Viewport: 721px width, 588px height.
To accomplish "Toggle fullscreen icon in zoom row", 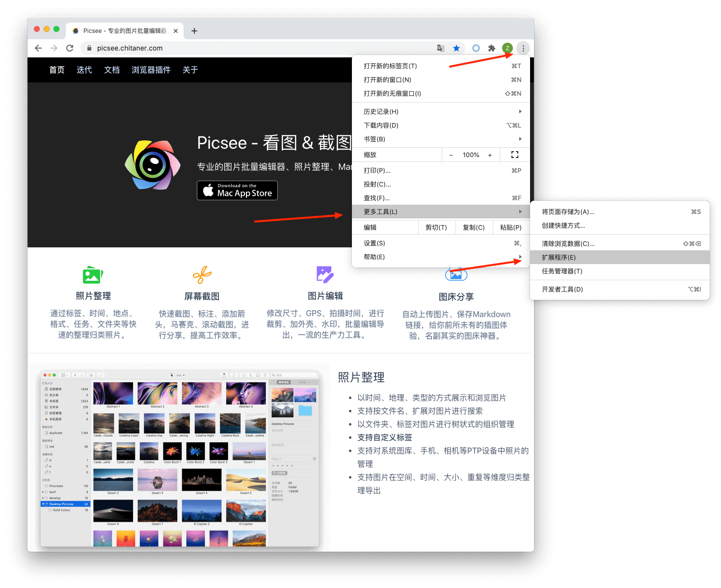I will coord(515,155).
